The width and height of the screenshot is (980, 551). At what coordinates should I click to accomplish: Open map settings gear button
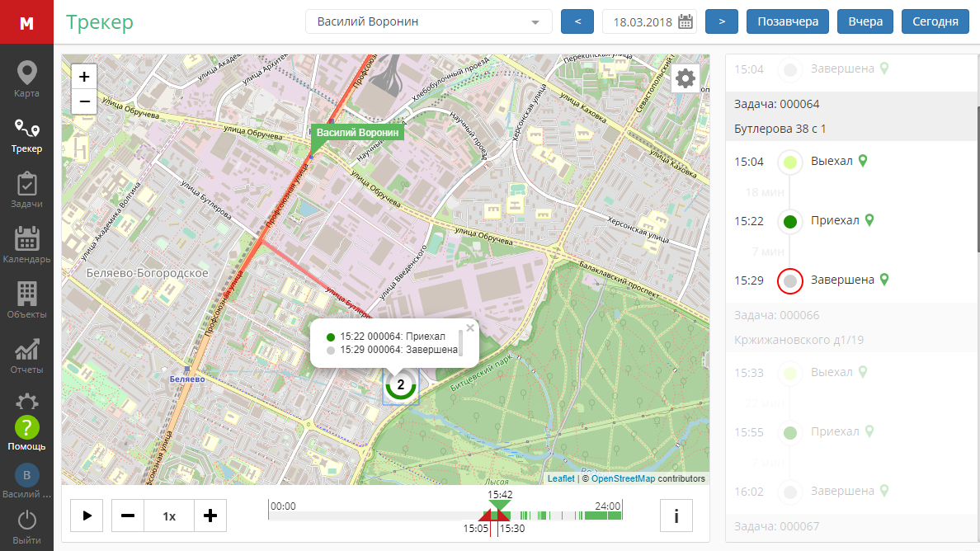click(686, 78)
